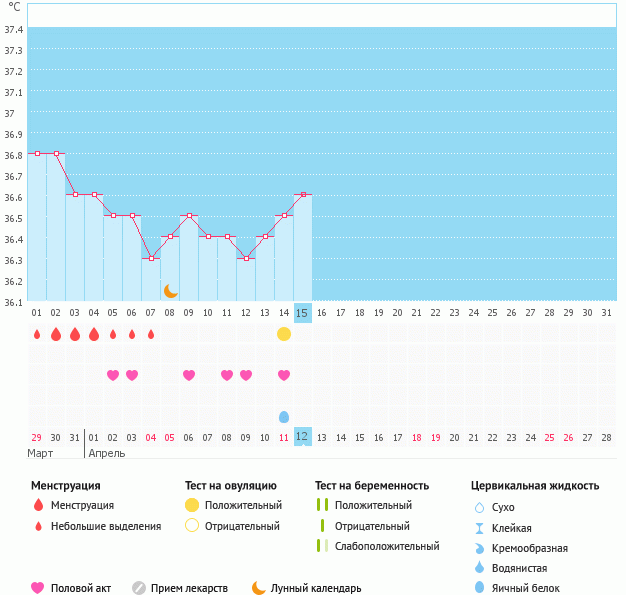
Task: Click the menstruation drop on cycle day 01
Action: pyautogui.click(x=37, y=333)
